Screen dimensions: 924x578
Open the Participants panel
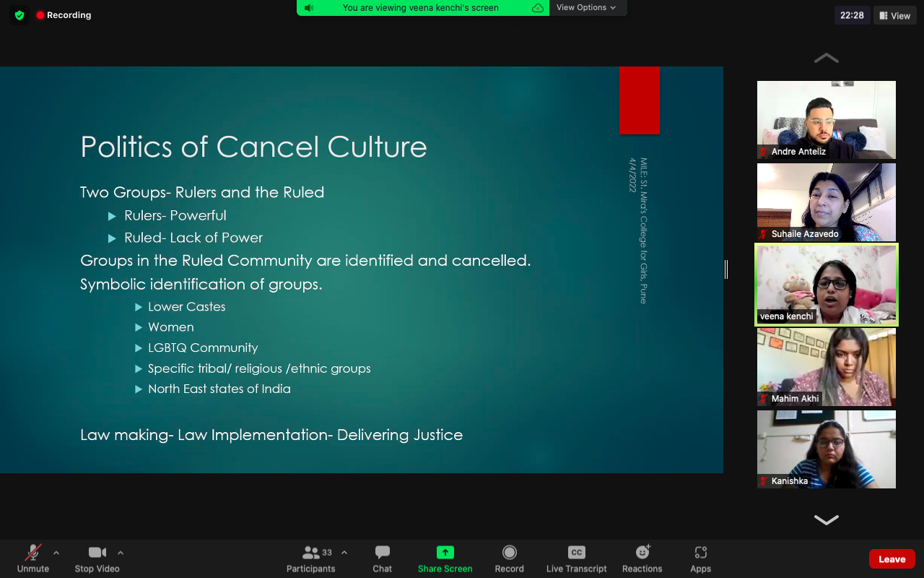(x=311, y=558)
